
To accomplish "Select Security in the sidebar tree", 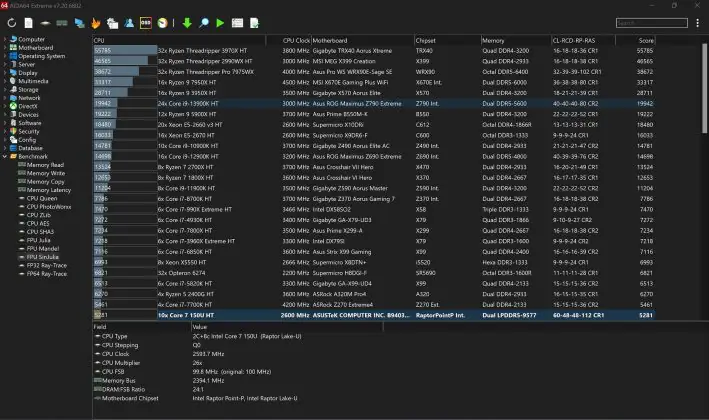I will (28, 131).
